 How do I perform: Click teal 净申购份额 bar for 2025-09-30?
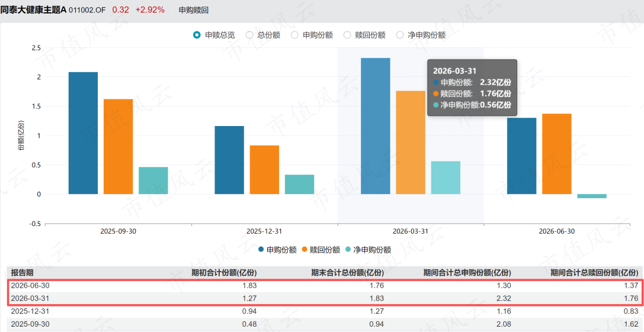153,180
